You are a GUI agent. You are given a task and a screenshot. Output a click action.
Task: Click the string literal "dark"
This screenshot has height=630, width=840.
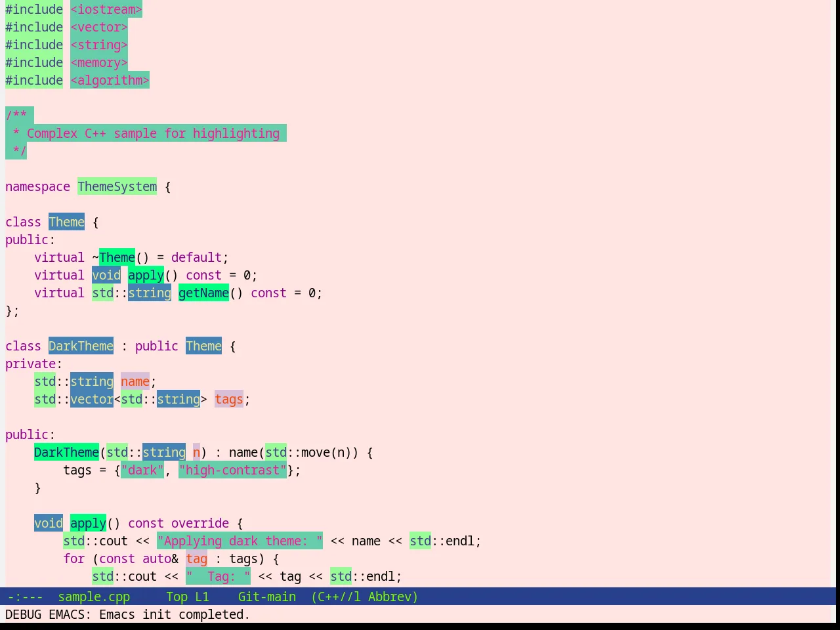[x=142, y=470]
